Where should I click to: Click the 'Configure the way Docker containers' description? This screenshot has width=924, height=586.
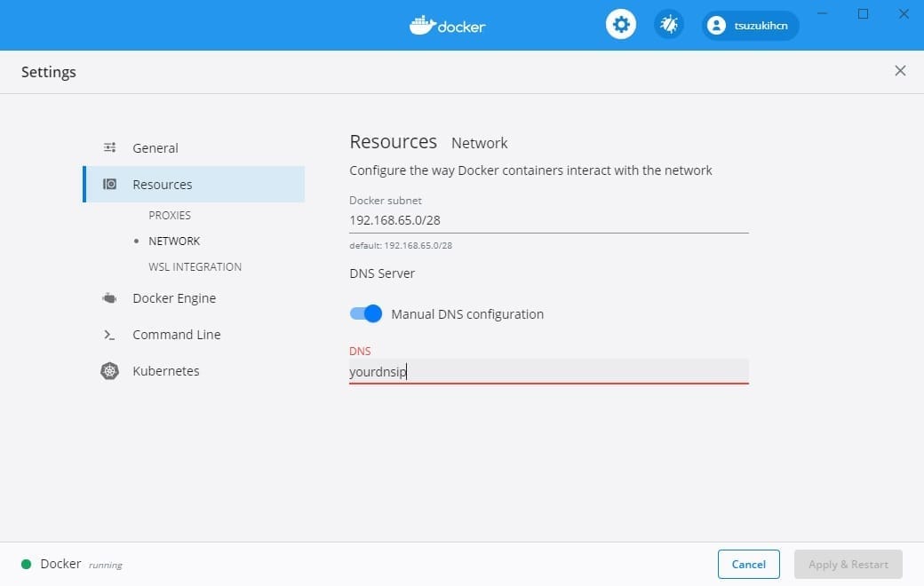click(x=530, y=170)
